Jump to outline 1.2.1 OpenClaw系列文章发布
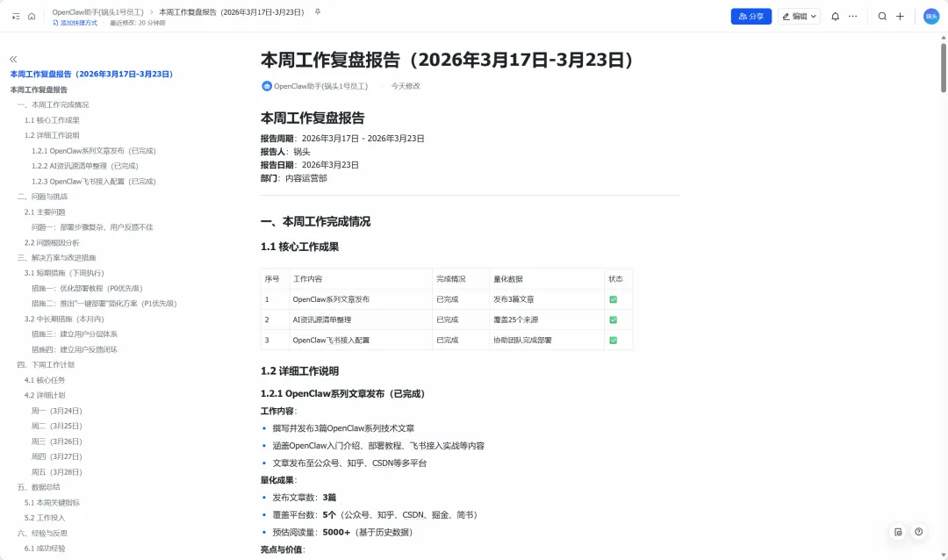 (94, 151)
